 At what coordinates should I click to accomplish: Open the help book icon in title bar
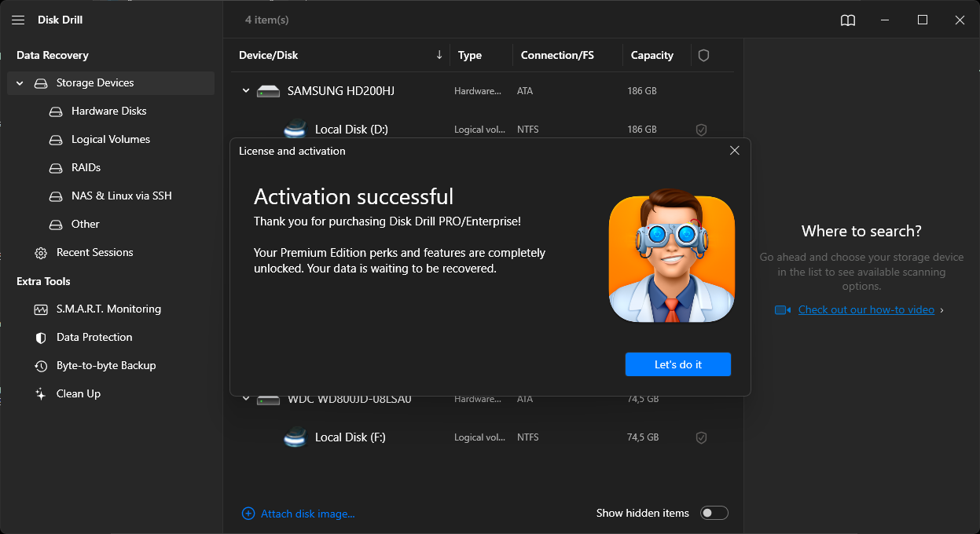click(848, 20)
